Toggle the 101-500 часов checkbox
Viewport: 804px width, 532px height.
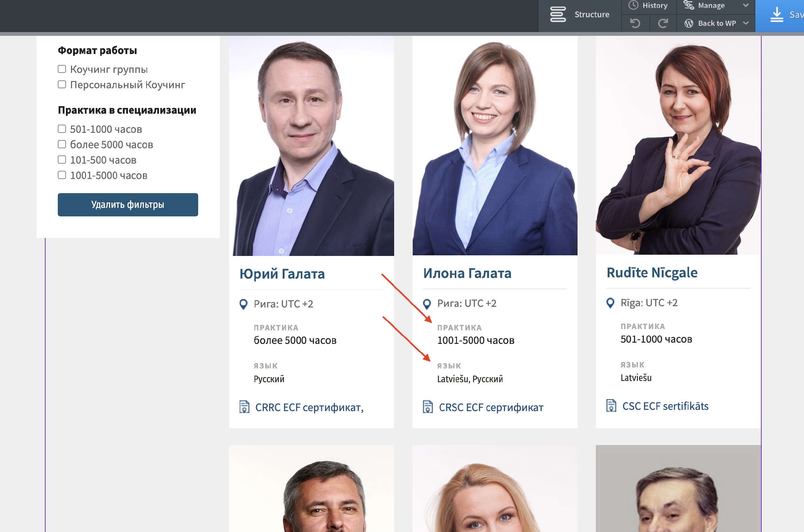coord(62,160)
